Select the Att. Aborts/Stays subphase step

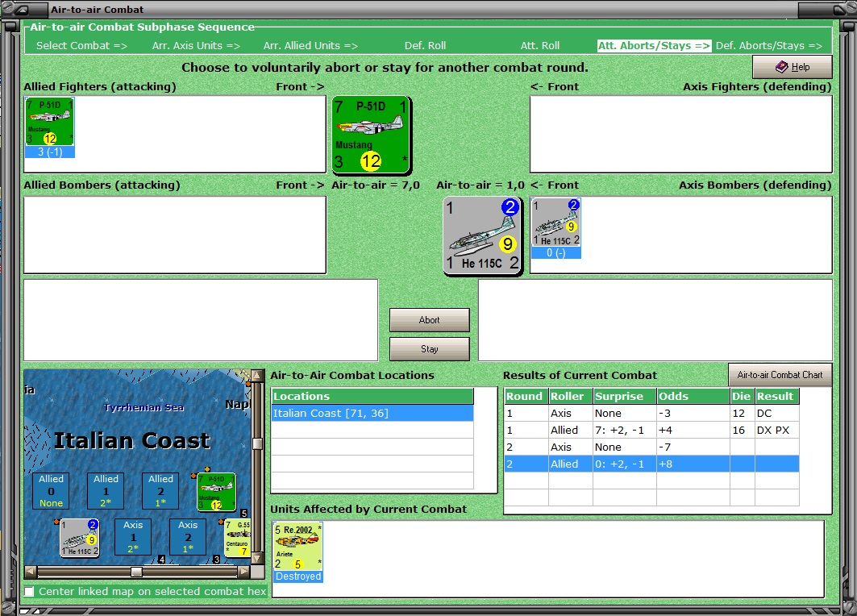pyautogui.click(x=654, y=46)
